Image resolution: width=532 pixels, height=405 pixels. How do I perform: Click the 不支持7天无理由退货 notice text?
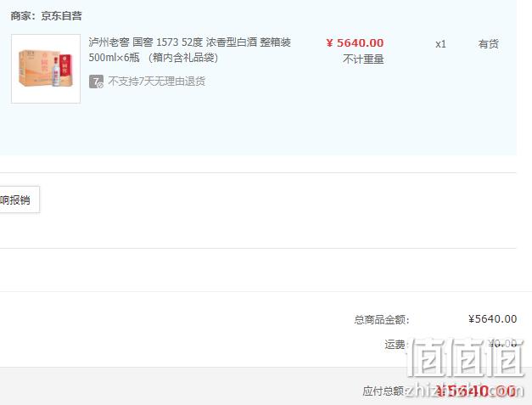pos(156,82)
